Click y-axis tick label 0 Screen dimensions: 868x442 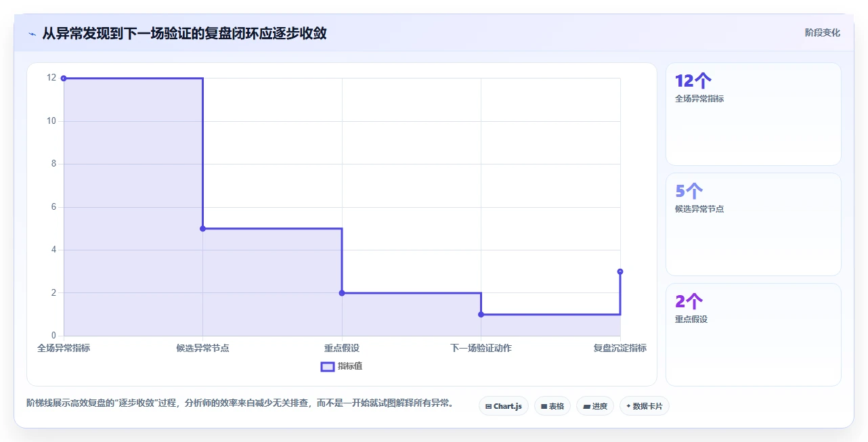tap(53, 336)
